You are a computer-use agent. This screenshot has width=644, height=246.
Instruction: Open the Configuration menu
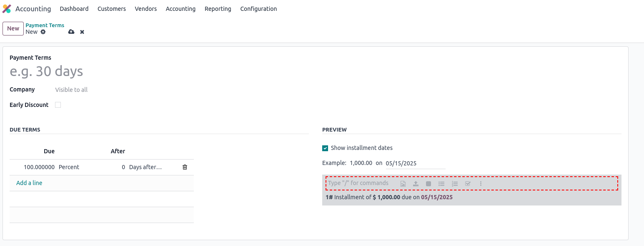pos(258,9)
